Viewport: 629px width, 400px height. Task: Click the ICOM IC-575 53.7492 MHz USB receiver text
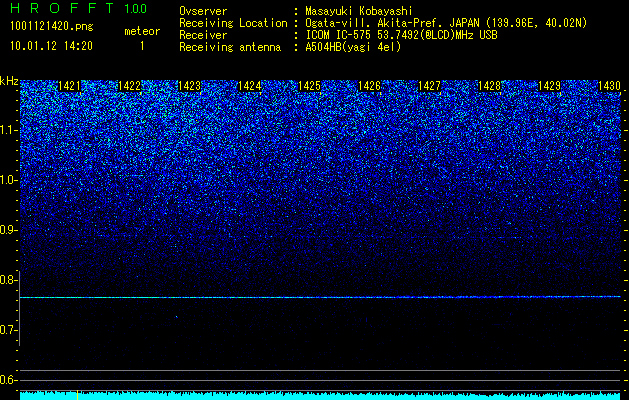pyautogui.click(x=401, y=35)
